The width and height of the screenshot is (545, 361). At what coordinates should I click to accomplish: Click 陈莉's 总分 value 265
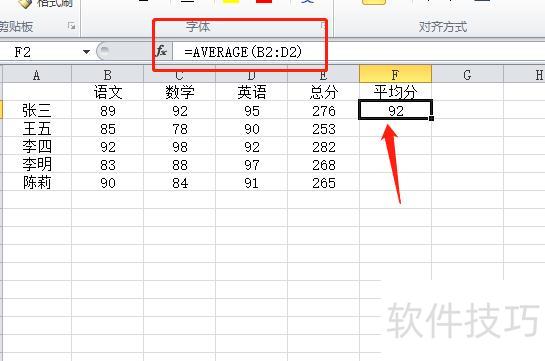(x=323, y=182)
